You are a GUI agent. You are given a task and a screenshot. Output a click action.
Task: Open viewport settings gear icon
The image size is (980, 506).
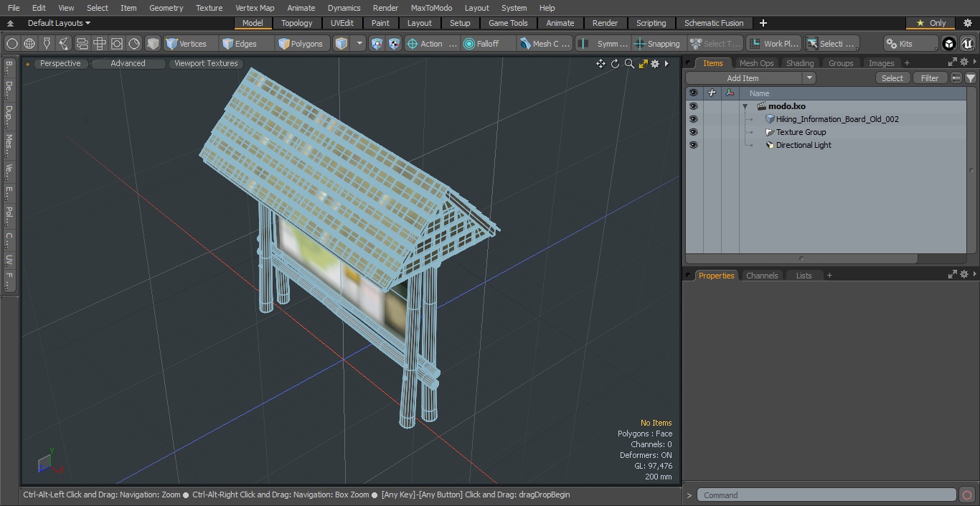pos(655,64)
